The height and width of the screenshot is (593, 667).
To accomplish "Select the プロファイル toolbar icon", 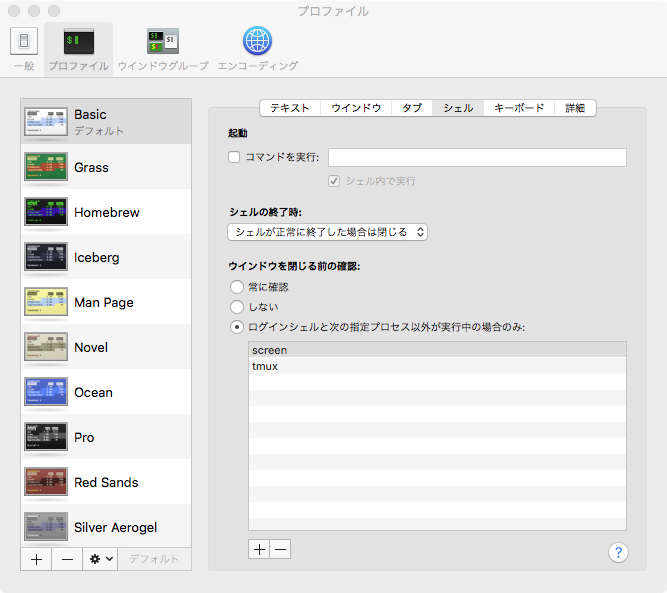I will [78, 48].
